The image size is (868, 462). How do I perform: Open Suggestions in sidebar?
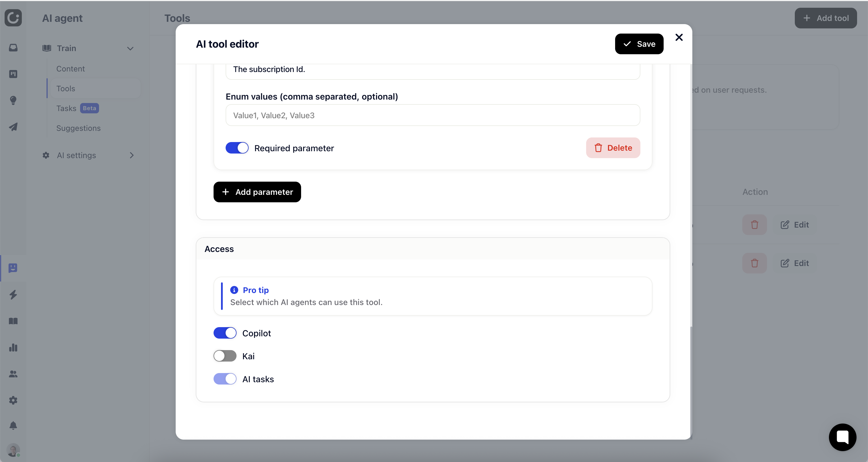[78, 128]
